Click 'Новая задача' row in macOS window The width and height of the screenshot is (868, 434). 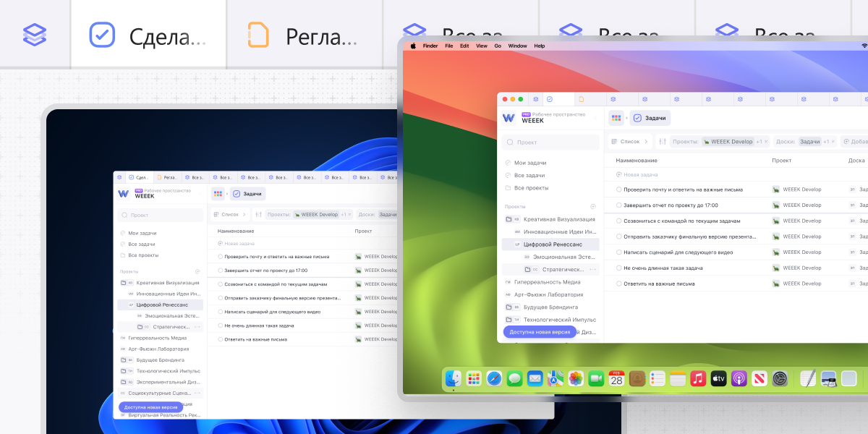tap(637, 174)
